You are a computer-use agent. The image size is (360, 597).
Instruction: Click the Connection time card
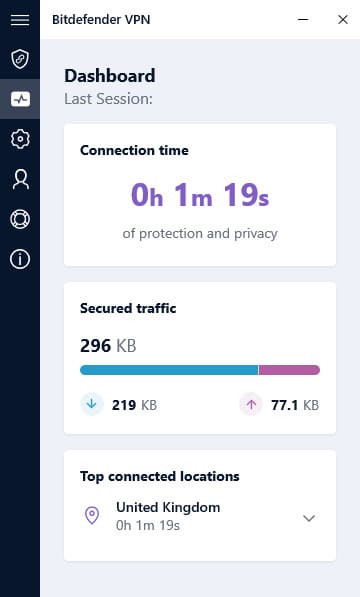click(200, 195)
